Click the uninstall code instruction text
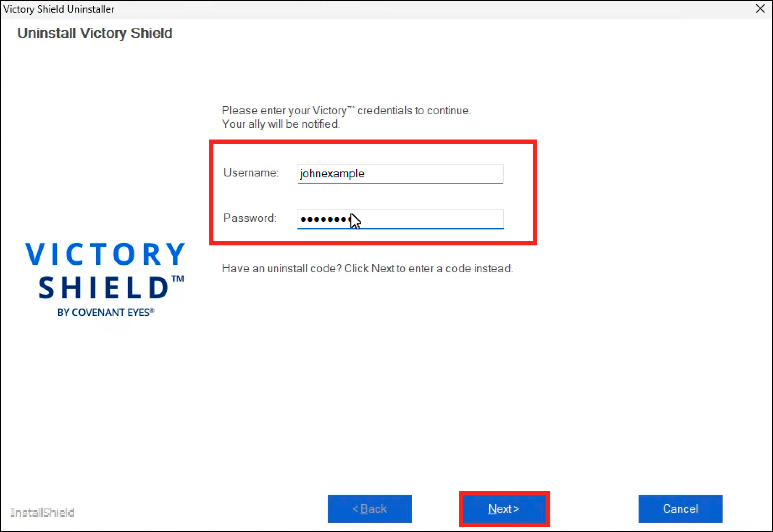Screen dimensions: 773x532 point(367,269)
